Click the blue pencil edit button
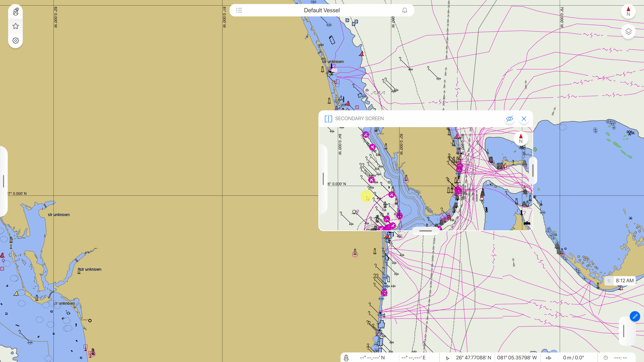 pyautogui.click(x=635, y=316)
